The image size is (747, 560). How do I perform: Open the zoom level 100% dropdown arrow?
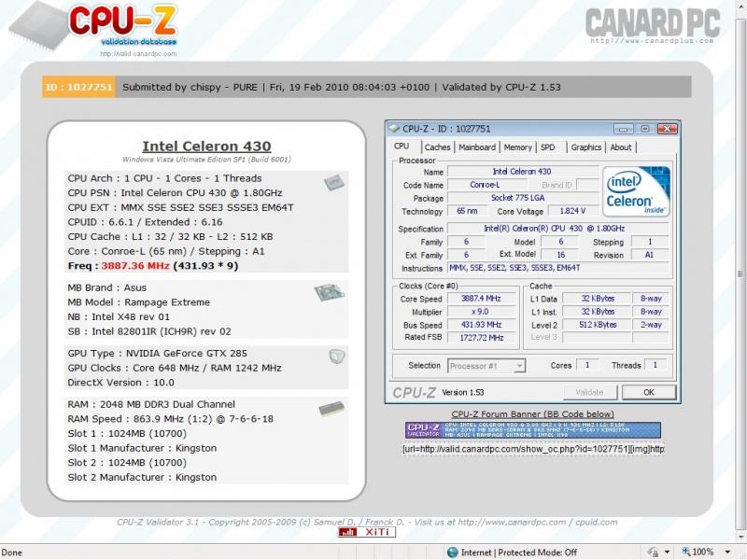click(x=727, y=553)
